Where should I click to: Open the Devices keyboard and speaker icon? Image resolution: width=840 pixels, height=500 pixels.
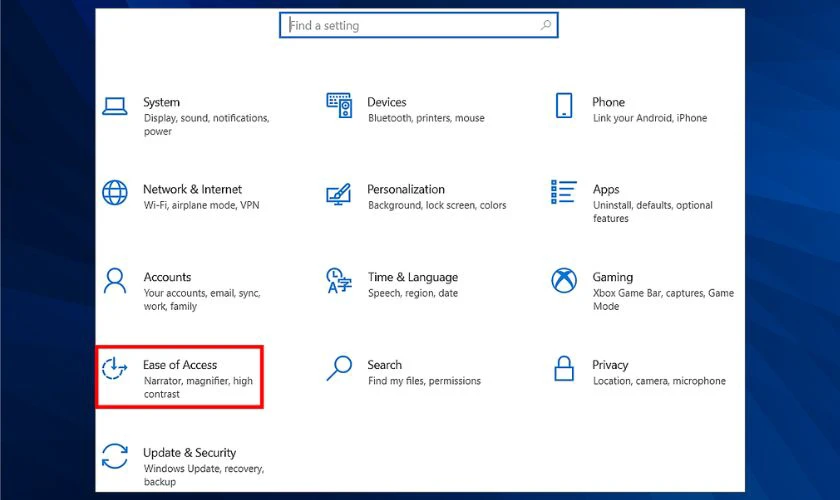[339, 105]
